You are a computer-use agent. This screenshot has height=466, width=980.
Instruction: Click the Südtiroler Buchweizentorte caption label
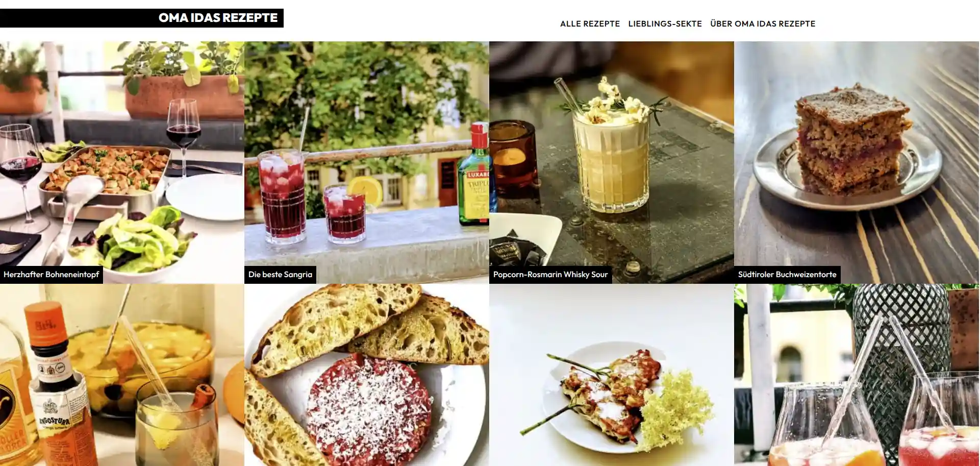[787, 275]
